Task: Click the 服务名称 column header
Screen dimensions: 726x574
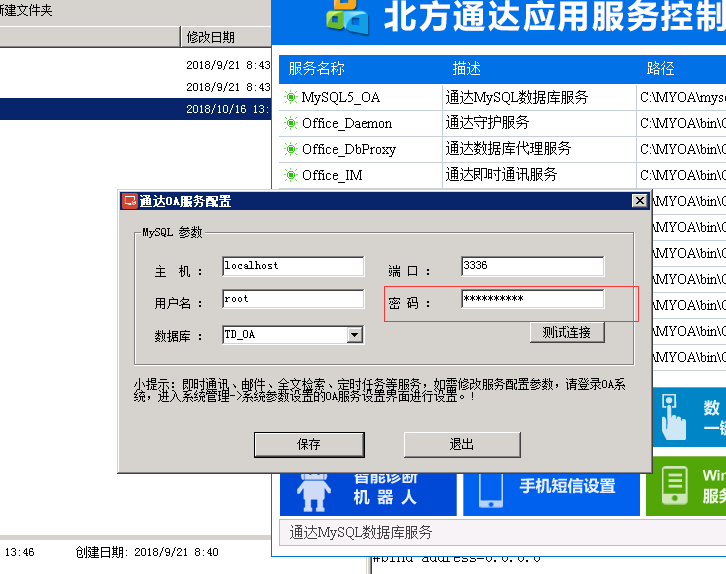Action: tap(316, 69)
